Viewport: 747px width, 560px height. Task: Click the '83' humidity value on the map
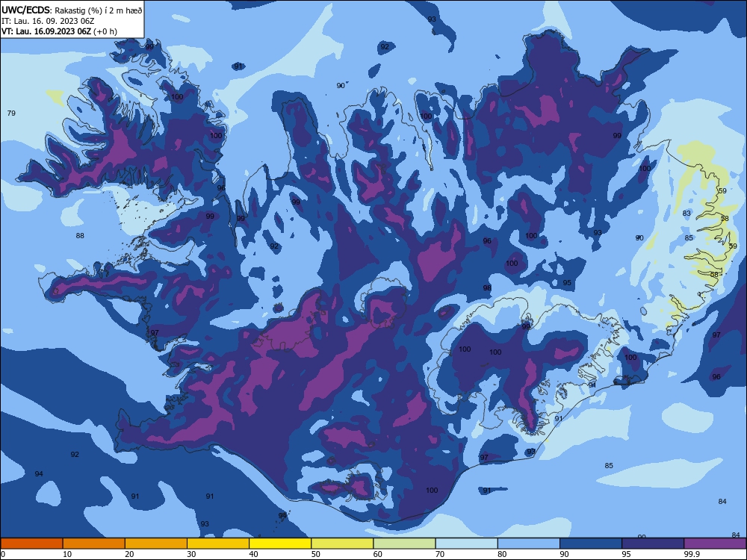coord(686,214)
